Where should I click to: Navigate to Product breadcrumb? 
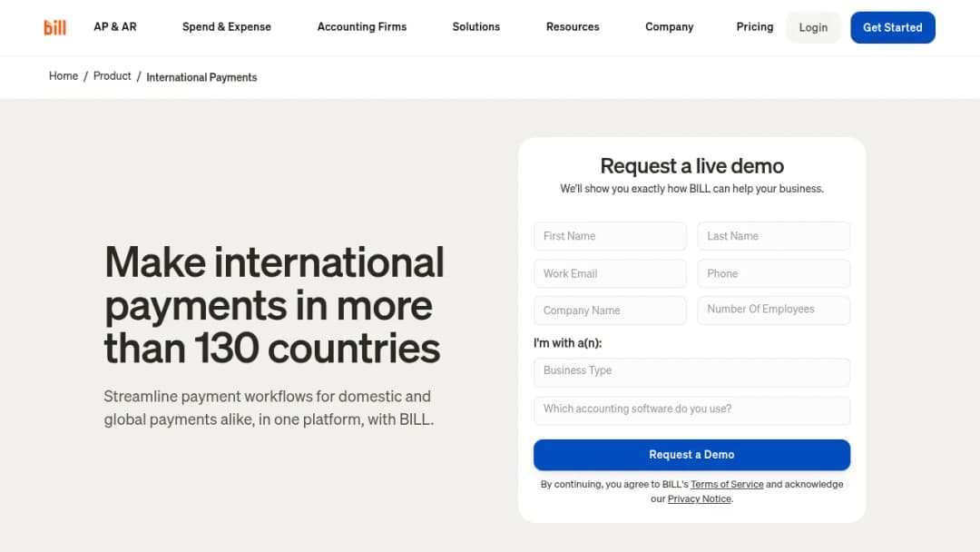click(112, 76)
